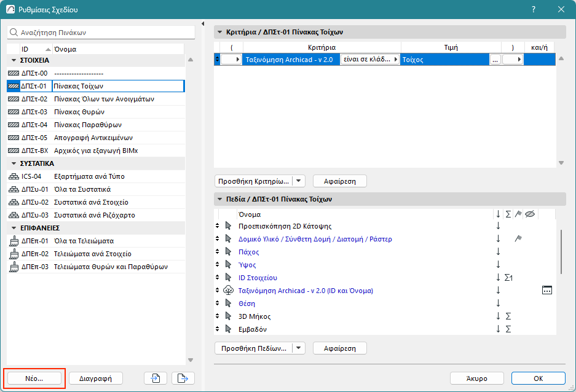
Task: Select Όλα τα Συστατικά scheme
Action: tap(81, 189)
